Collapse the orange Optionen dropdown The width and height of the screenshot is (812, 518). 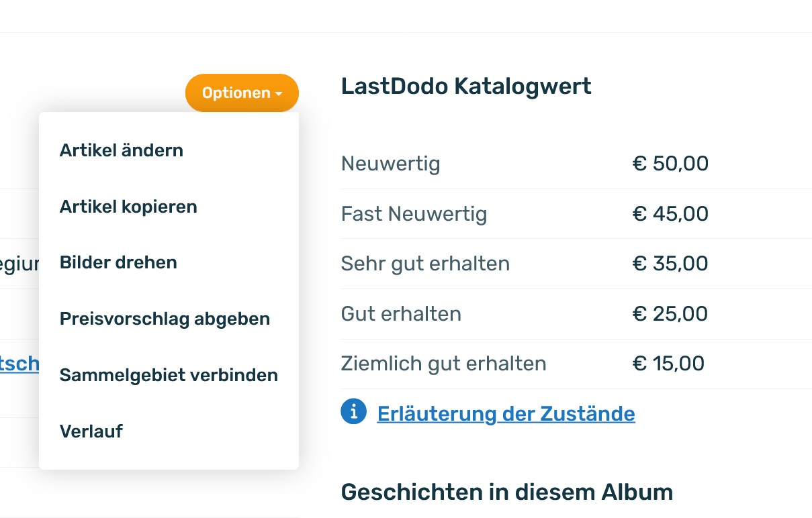point(242,93)
